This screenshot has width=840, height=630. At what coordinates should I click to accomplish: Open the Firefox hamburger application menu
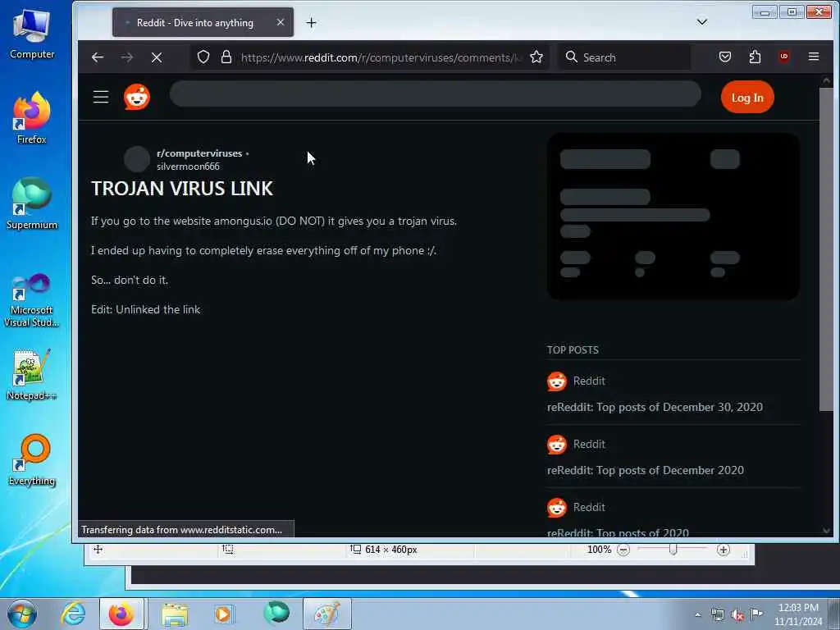(x=813, y=57)
